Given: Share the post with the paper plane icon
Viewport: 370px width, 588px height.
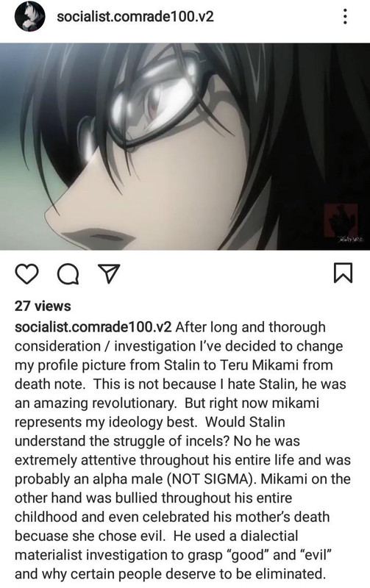Looking at the screenshot, I should [x=109, y=273].
